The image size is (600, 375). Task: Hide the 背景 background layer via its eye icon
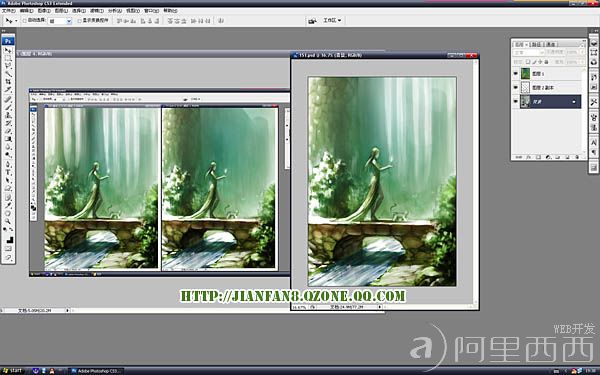(515, 101)
